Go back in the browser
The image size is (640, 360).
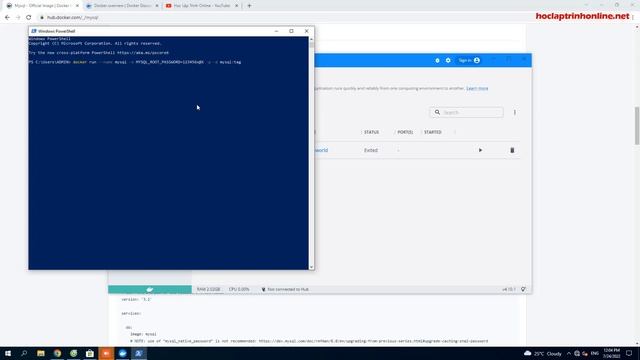click(7, 18)
